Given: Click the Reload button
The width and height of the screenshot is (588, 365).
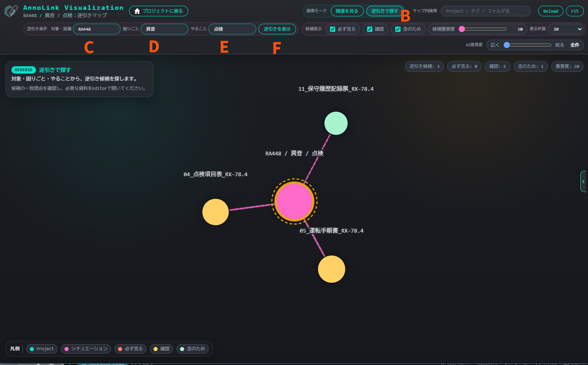Looking at the screenshot, I should tap(550, 11).
